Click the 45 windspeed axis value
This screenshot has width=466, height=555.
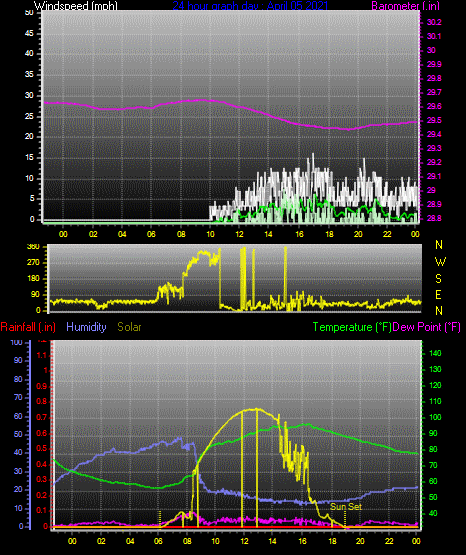click(29, 33)
